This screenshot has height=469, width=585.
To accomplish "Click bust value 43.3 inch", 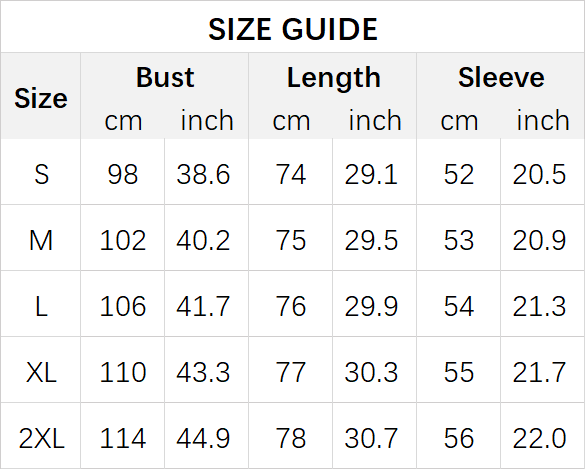I will pyautogui.click(x=203, y=372).
